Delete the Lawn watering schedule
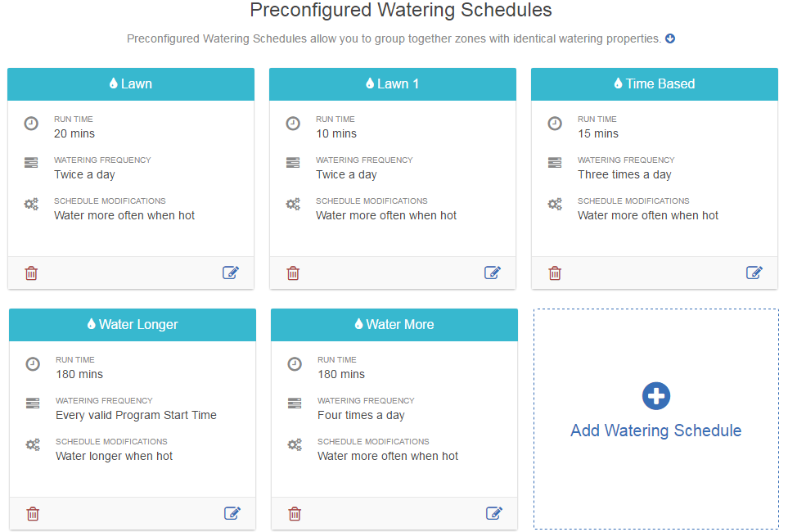This screenshot has height=532, width=788. coord(31,273)
